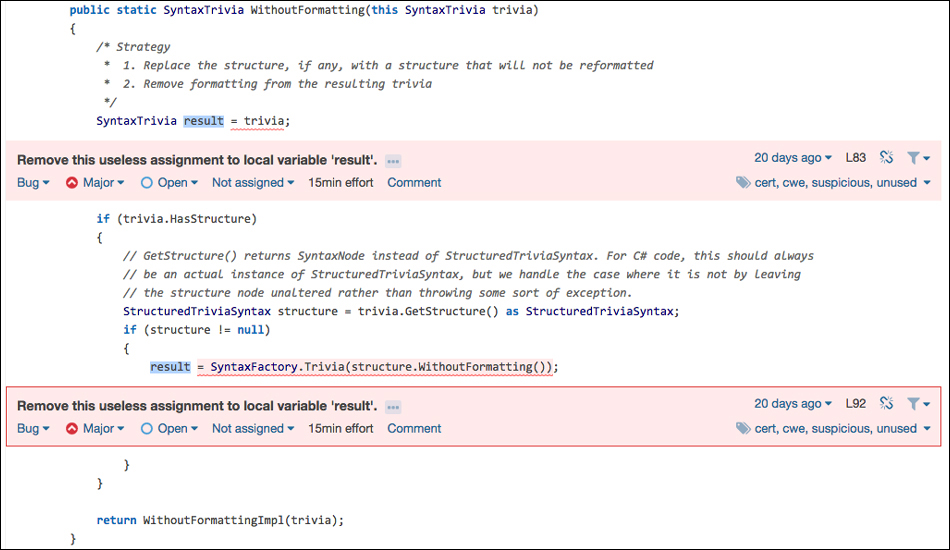Screen dimensions: 950x550
Task: Open the filter funnel menu on the L92 issue
Action: tap(918, 404)
